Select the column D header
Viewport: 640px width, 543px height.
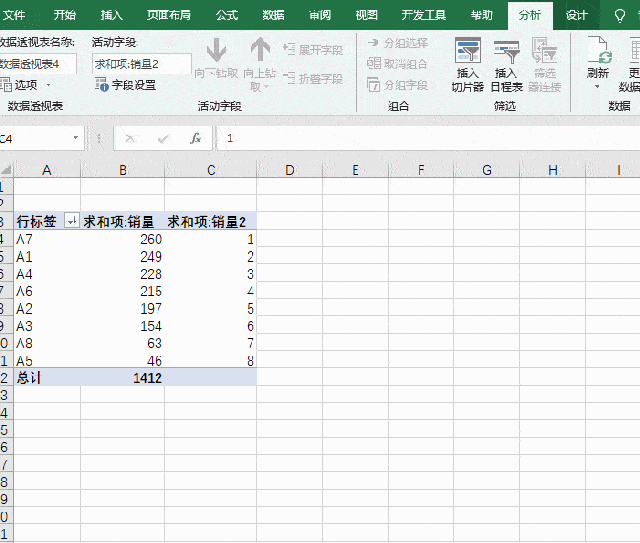(289, 170)
